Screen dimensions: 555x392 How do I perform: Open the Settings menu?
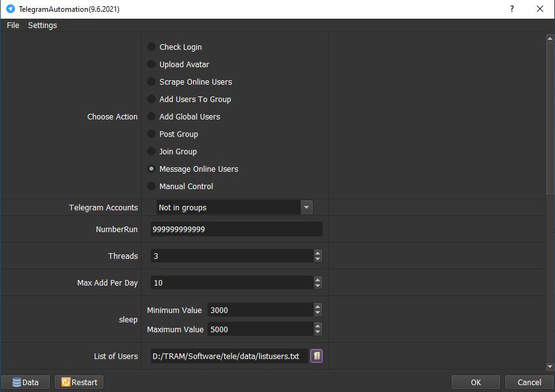pos(42,25)
